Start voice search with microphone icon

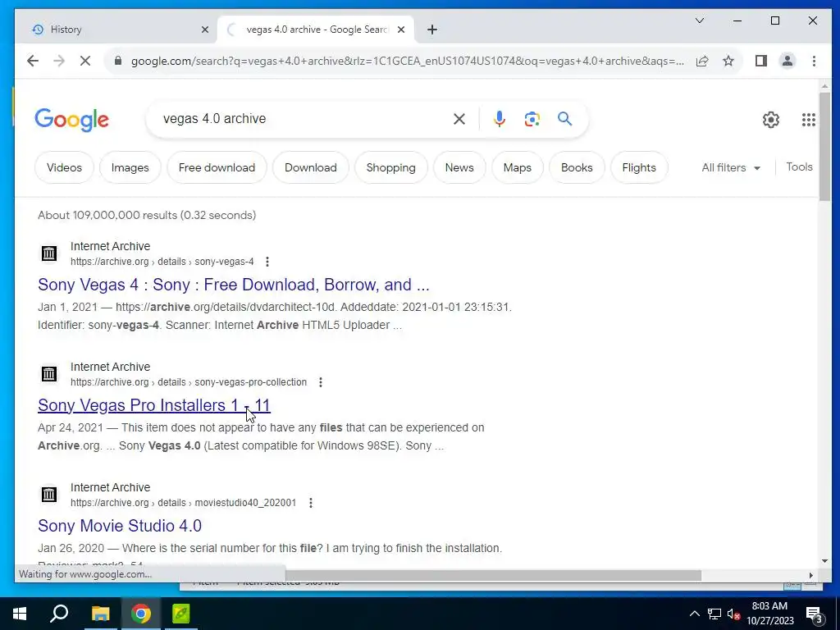500,119
